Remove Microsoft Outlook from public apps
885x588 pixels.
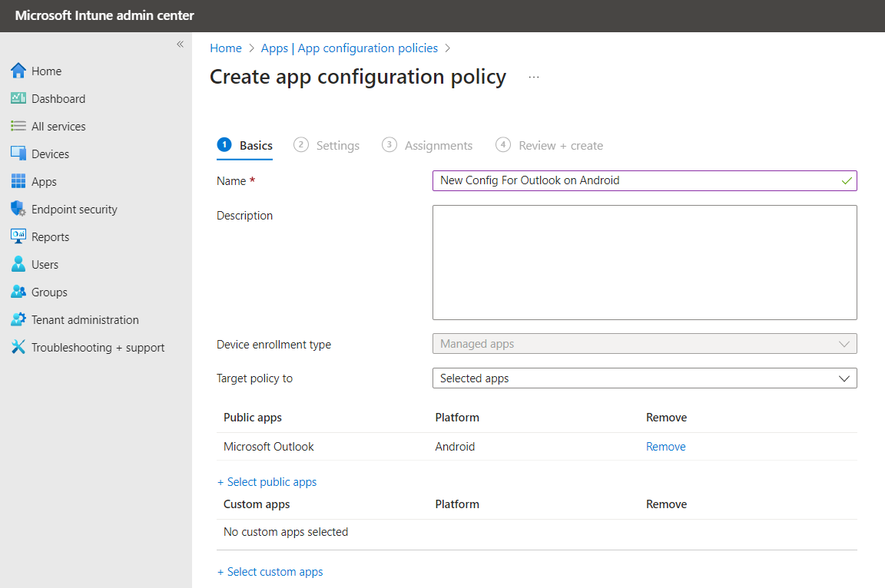point(665,446)
